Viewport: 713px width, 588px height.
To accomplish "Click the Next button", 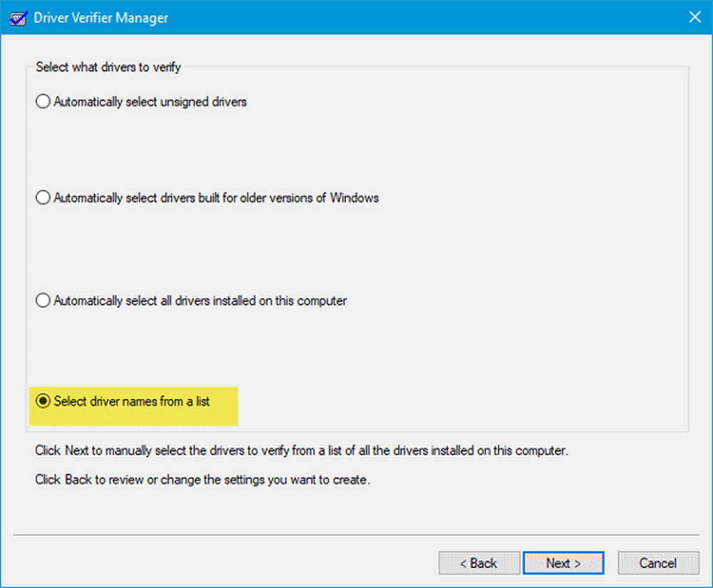I will pos(563,563).
